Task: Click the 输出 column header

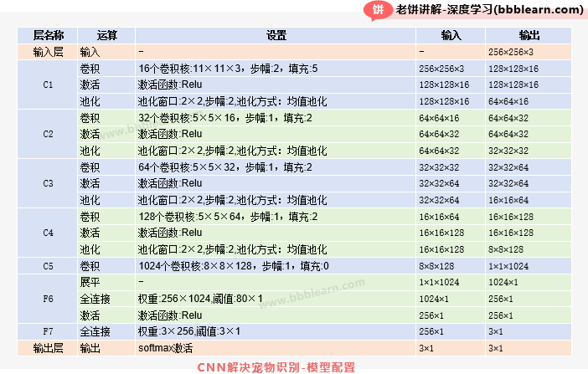Action: point(529,35)
